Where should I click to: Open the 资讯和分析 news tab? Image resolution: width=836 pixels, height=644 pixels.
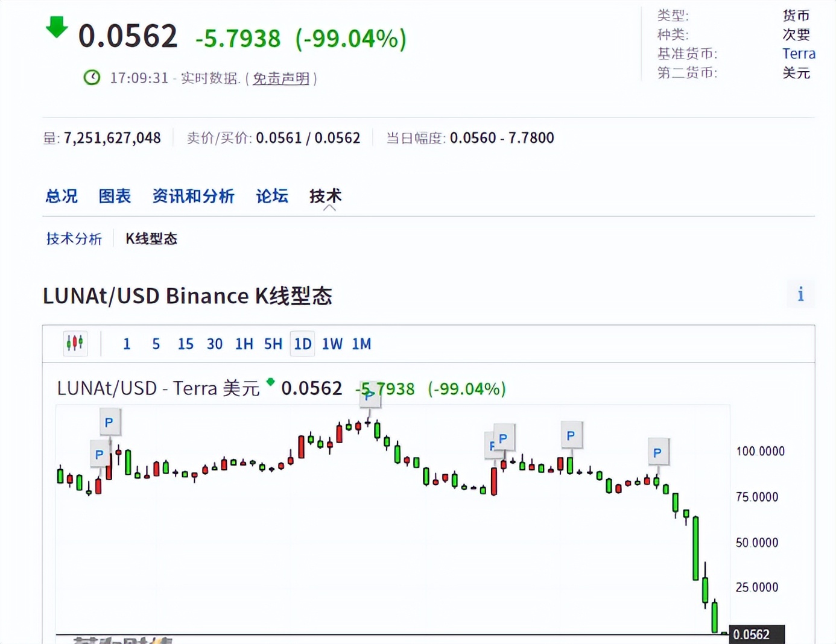coord(193,196)
